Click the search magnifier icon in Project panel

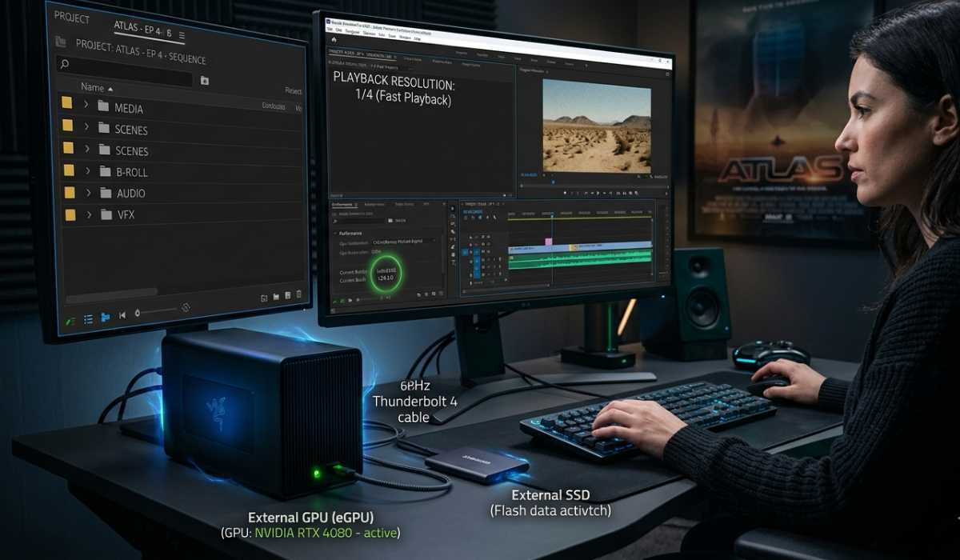click(x=65, y=64)
